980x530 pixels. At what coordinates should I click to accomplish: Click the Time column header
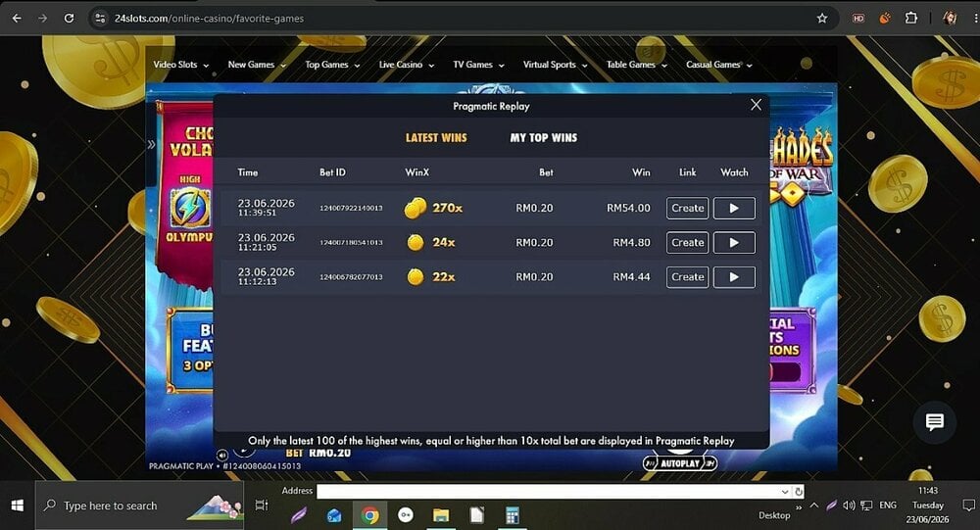pos(248,171)
